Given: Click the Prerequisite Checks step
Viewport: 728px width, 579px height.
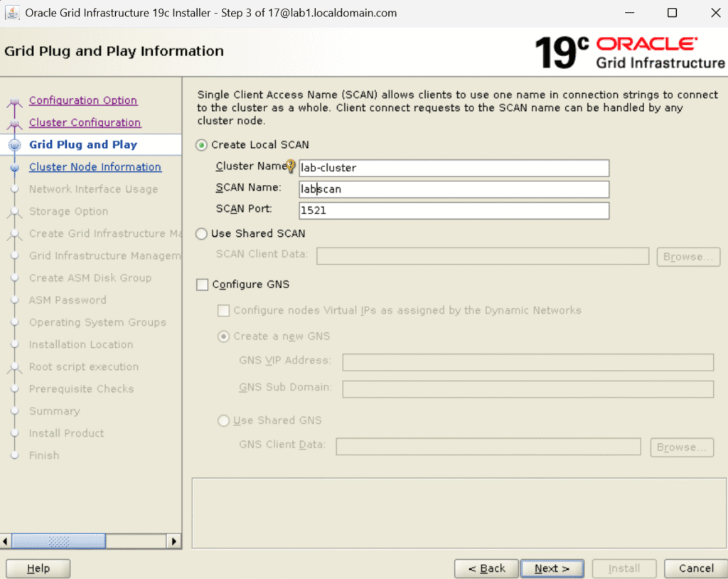Looking at the screenshot, I should (x=81, y=389).
